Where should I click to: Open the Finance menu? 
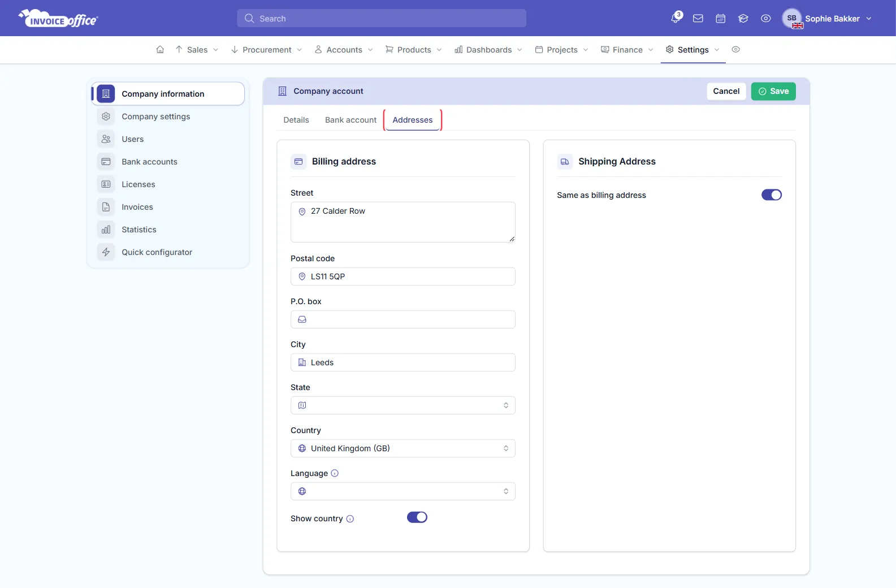pos(627,50)
